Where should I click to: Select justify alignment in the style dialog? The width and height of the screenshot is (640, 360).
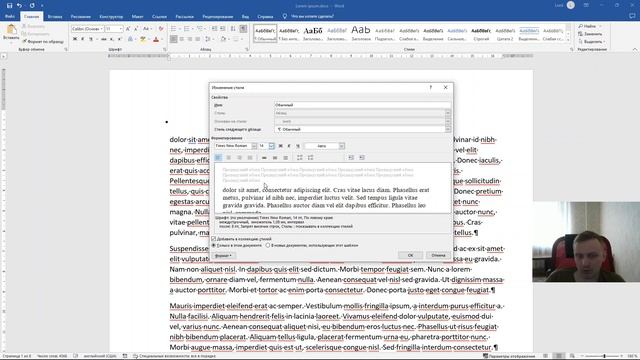[x=250, y=158]
